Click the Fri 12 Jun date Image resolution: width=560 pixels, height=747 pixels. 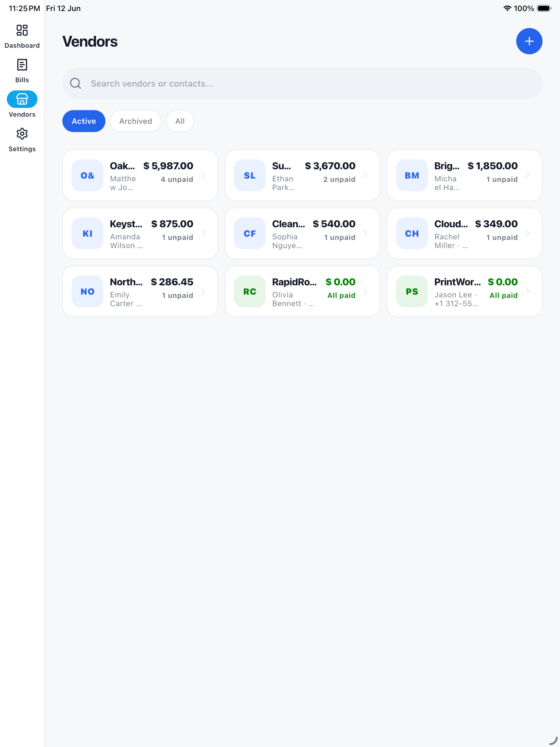click(x=63, y=8)
